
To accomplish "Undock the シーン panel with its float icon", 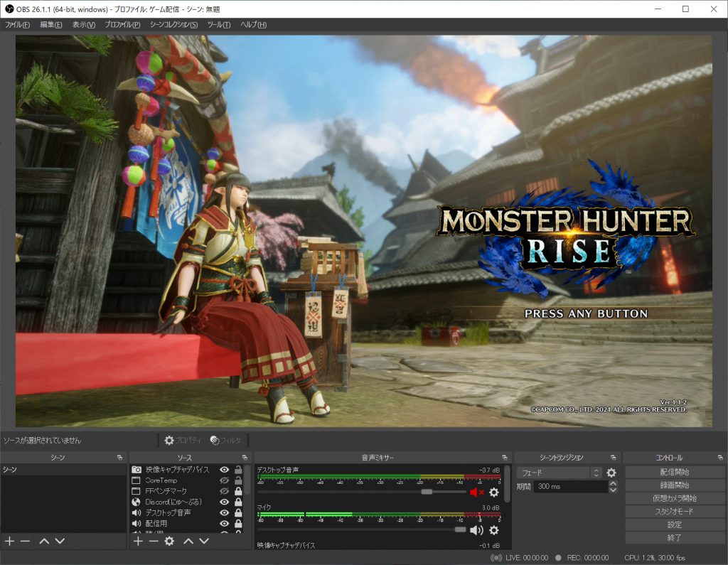I will pos(119,458).
